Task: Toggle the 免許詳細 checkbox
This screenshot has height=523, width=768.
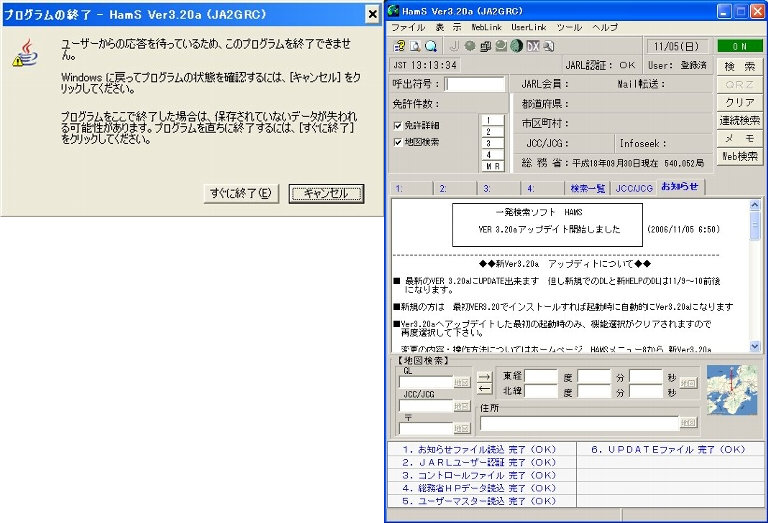Action: 398,126
